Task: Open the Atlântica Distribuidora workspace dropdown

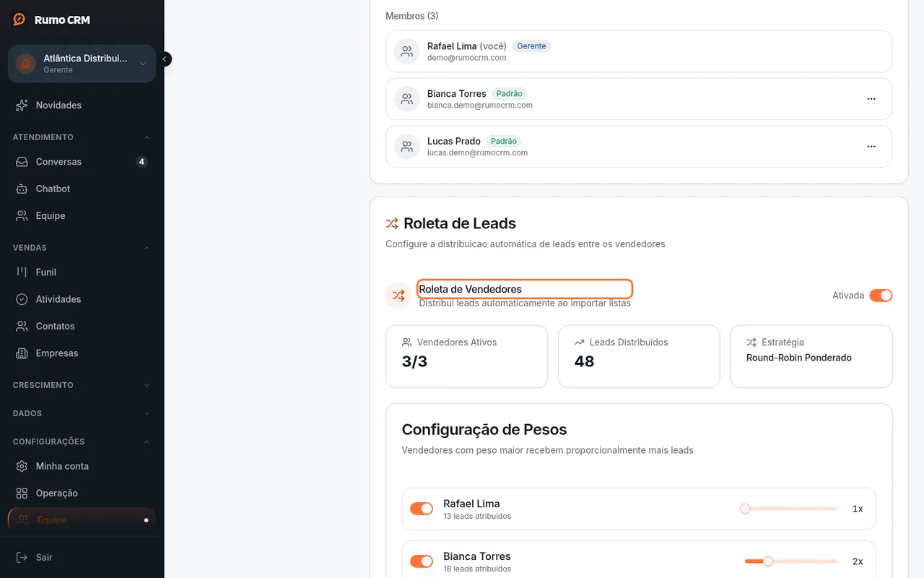Action: coord(82,64)
